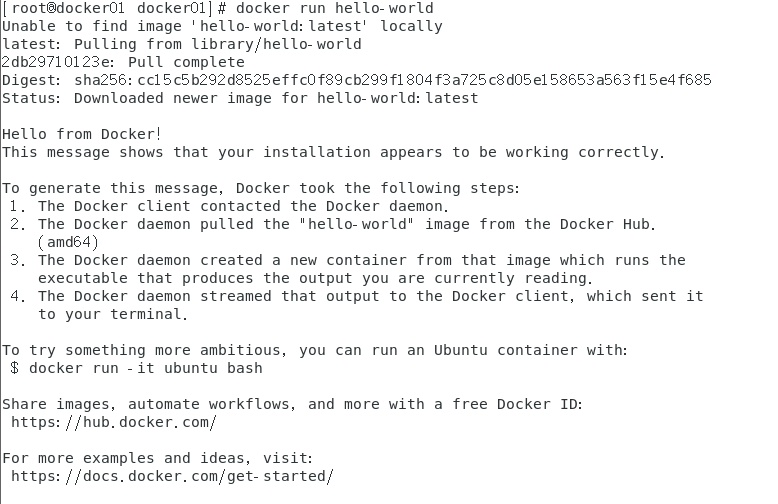Click the 'Share images, automate workflows' line
The width and height of the screenshot is (778, 504).
pyautogui.click(x=292, y=404)
